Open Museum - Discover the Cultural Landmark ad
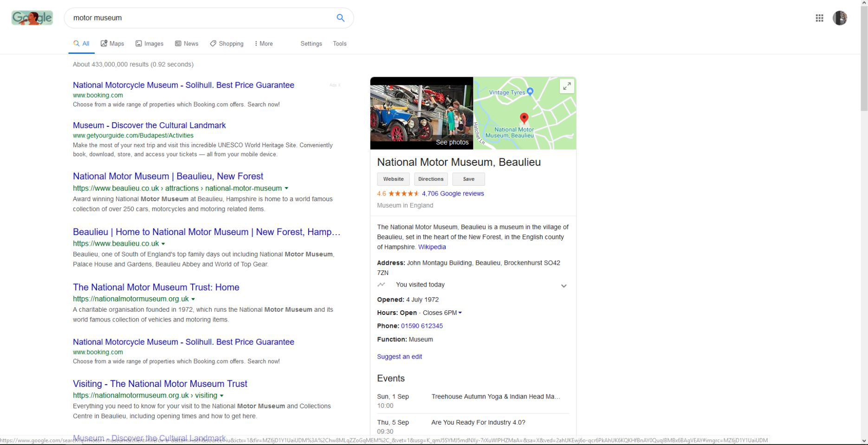The width and height of the screenshot is (868, 445). (149, 125)
